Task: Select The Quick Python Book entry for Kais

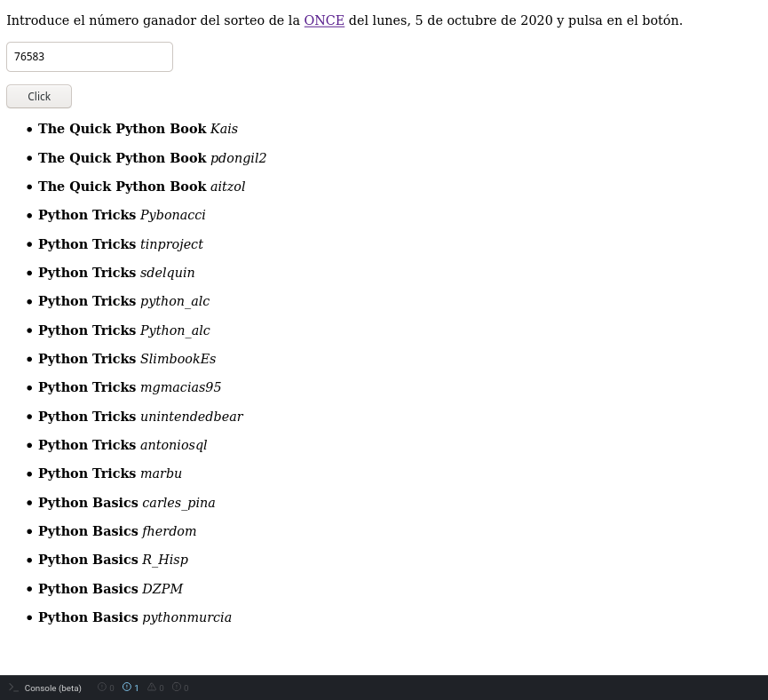Action: click(138, 129)
